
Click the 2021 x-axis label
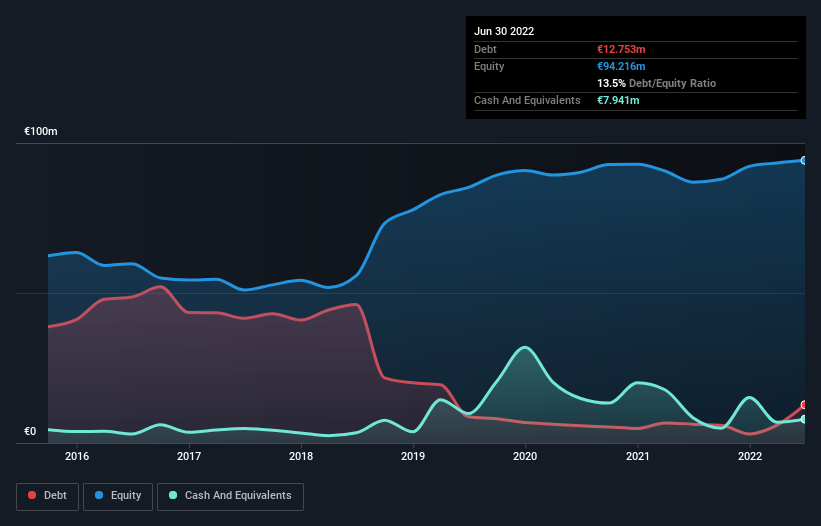[638, 456]
